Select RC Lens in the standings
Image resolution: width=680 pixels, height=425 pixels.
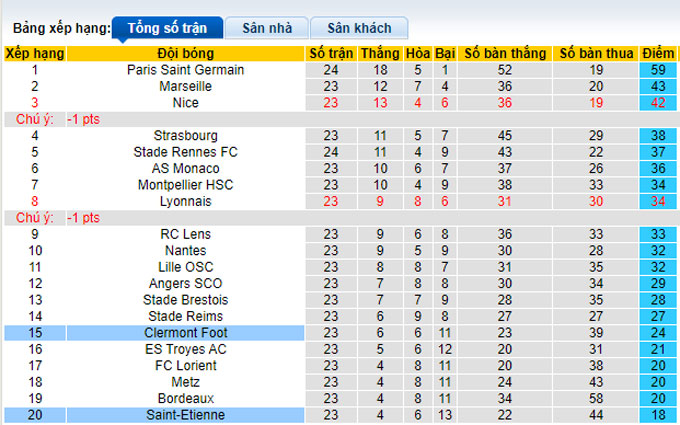pos(185,234)
